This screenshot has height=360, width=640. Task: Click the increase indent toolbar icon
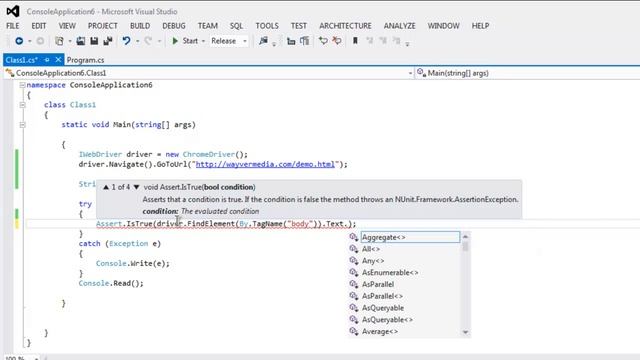(304, 41)
